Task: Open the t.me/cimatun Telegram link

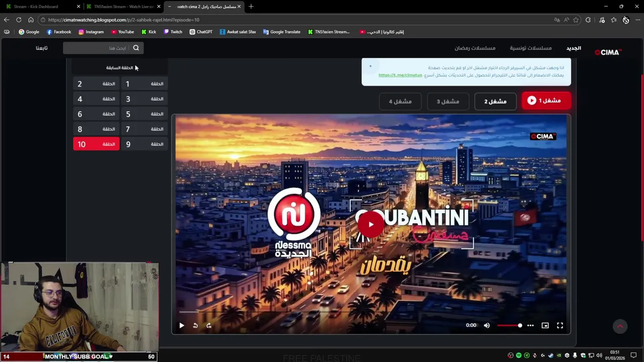Action: 400,75
